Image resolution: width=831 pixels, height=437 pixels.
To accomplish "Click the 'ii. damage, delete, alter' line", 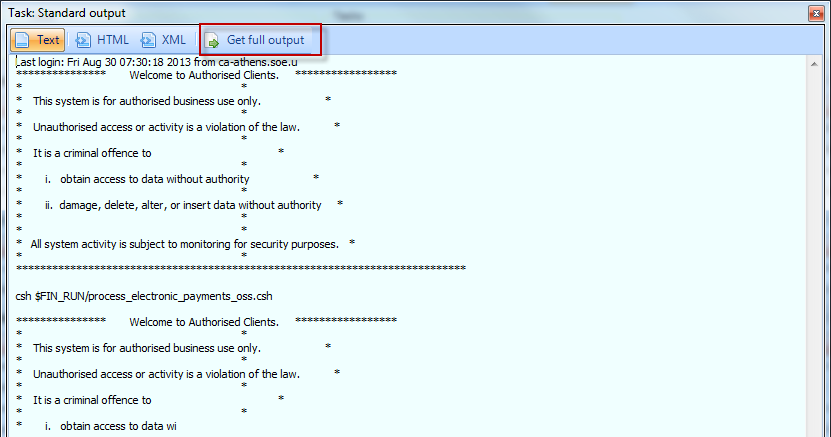I will (182, 205).
